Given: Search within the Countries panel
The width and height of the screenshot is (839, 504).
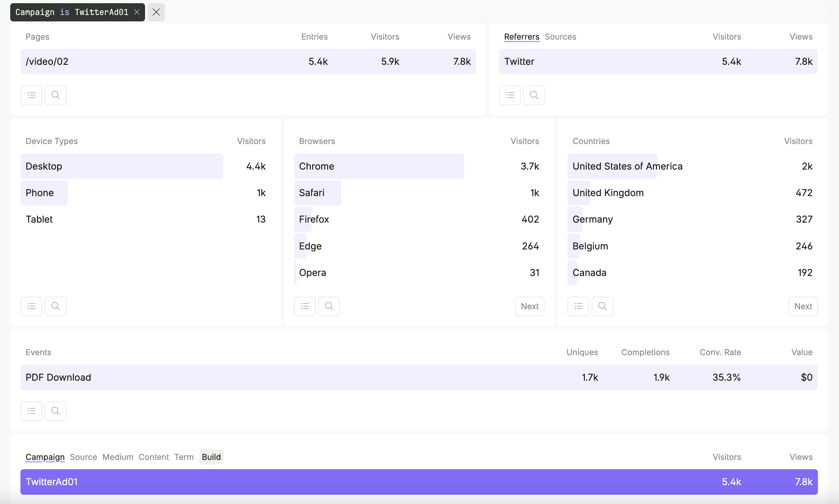Looking at the screenshot, I should point(602,306).
